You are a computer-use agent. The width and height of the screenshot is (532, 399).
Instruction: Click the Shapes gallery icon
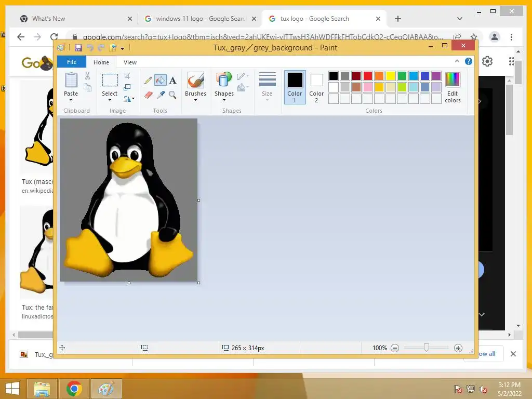pyautogui.click(x=224, y=80)
